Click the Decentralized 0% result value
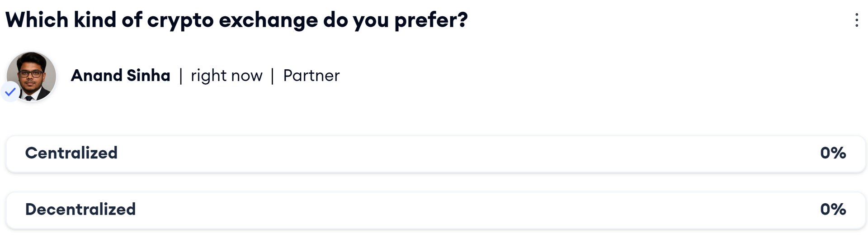The width and height of the screenshot is (868, 239). pos(833,209)
